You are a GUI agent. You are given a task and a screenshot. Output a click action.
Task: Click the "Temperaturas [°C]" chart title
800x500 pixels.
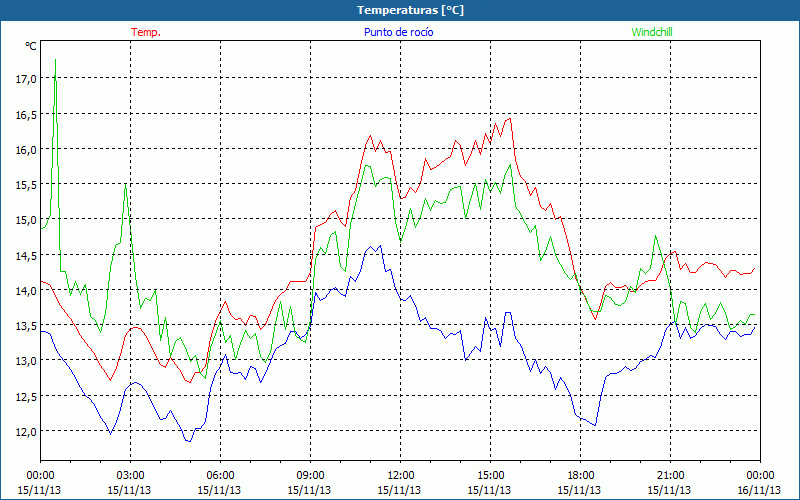coord(410,10)
